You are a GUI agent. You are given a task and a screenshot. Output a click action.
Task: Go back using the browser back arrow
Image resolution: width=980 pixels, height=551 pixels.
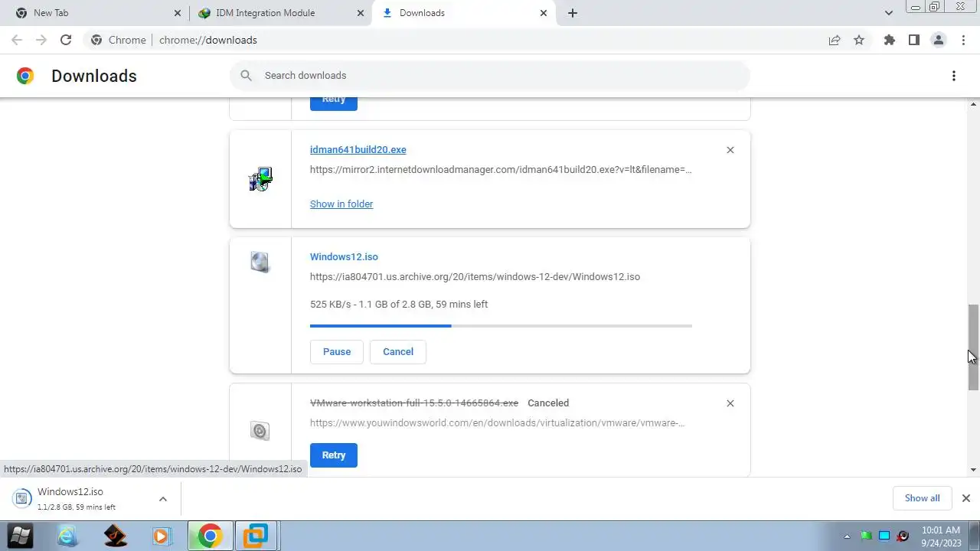[17, 40]
